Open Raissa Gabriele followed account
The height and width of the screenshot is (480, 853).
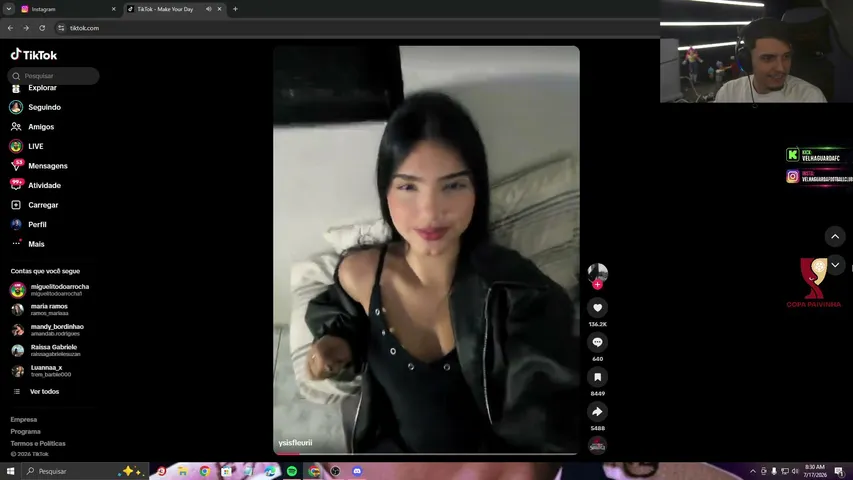tap(46, 350)
